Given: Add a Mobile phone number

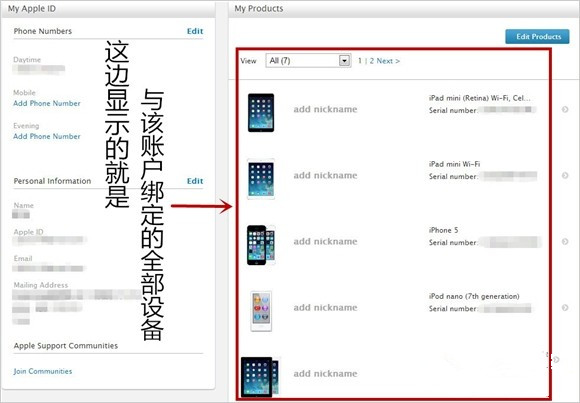Looking at the screenshot, I should point(47,103).
